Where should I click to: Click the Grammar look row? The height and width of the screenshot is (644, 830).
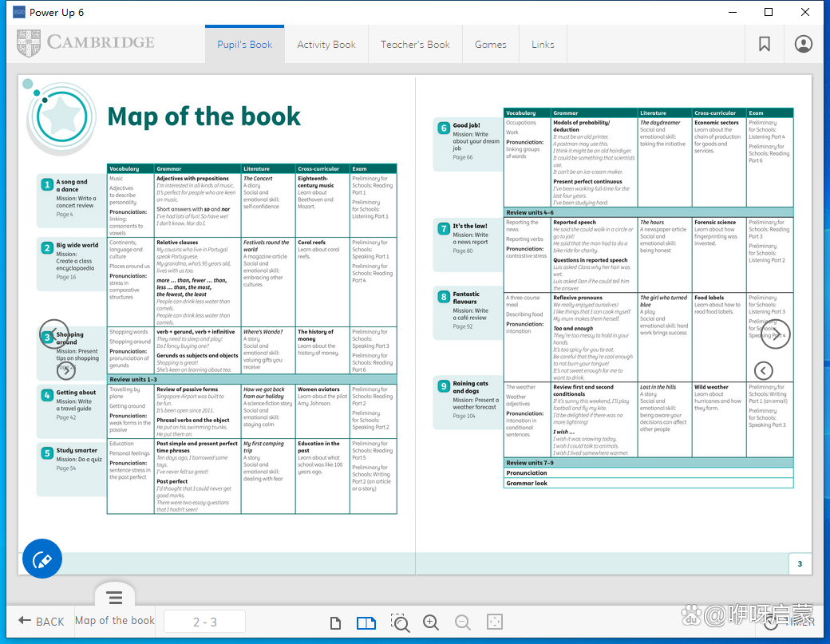(x=648, y=483)
